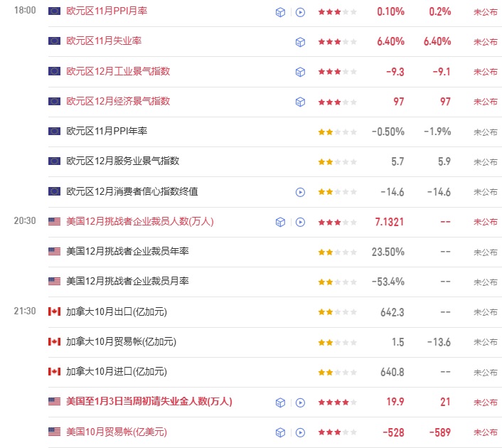Select the 加拿大10月贸易帐(亿加元) entry
This screenshot has height=448, width=502.
click(x=121, y=342)
